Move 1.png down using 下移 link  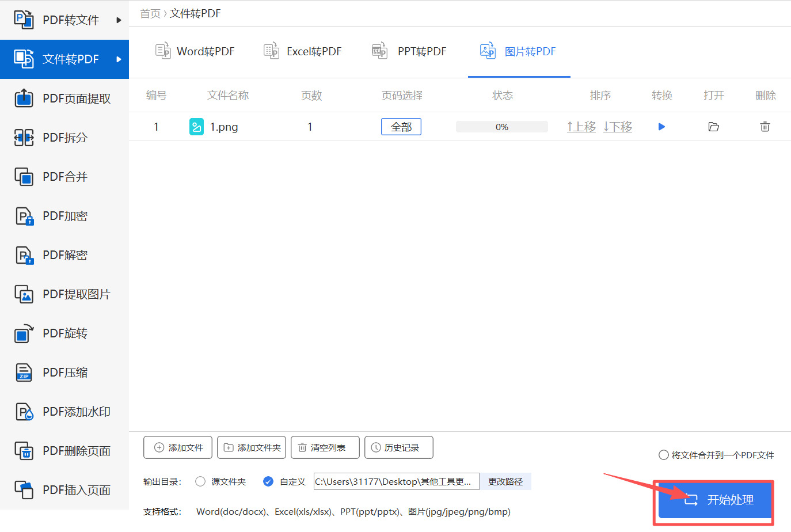pyautogui.click(x=617, y=126)
